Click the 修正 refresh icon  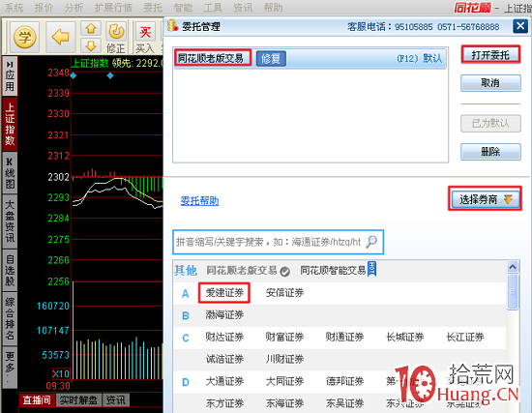pos(116,37)
